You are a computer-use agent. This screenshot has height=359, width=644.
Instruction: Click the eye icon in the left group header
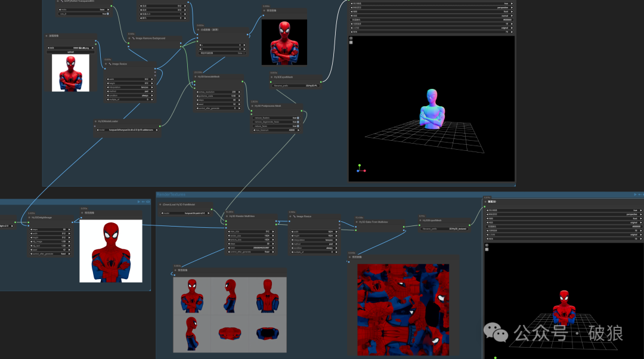tap(148, 202)
